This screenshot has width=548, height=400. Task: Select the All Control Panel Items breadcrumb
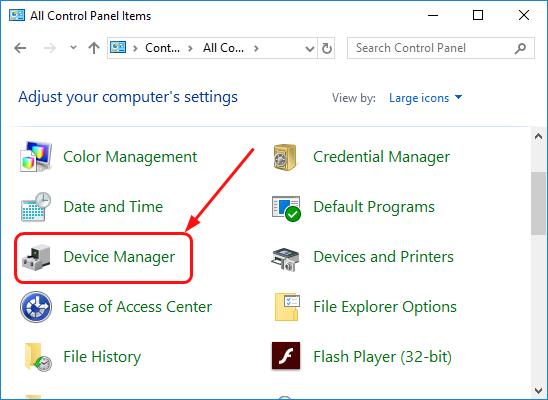pos(223,48)
